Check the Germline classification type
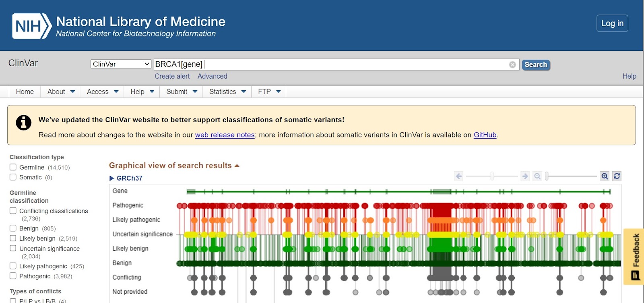This screenshot has height=303, width=644. point(13,167)
